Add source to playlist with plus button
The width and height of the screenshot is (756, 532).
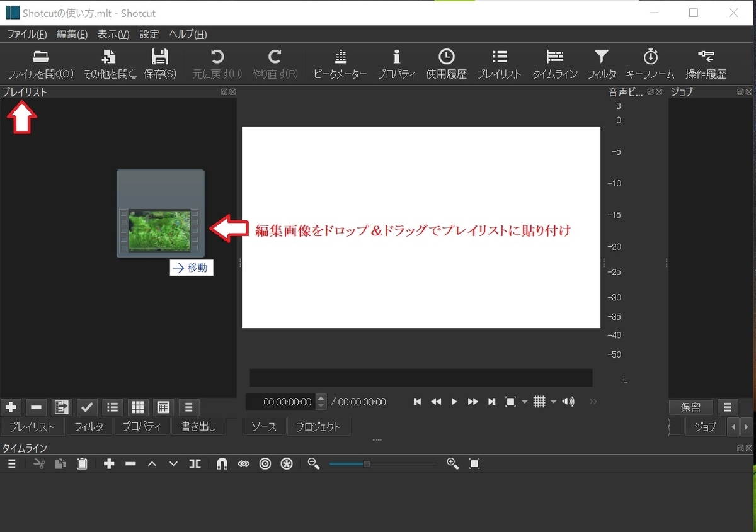[x=11, y=407]
